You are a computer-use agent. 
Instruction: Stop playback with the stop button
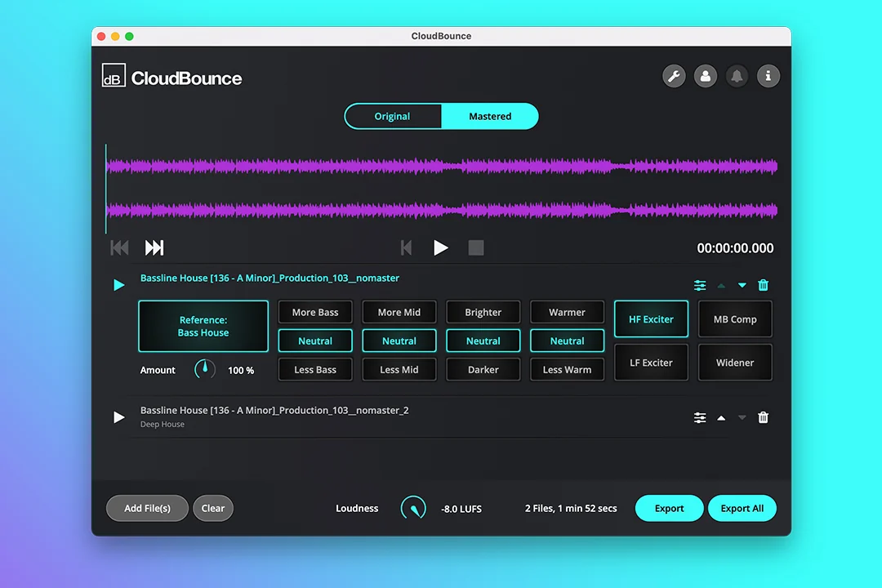click(x=476, y=247)
